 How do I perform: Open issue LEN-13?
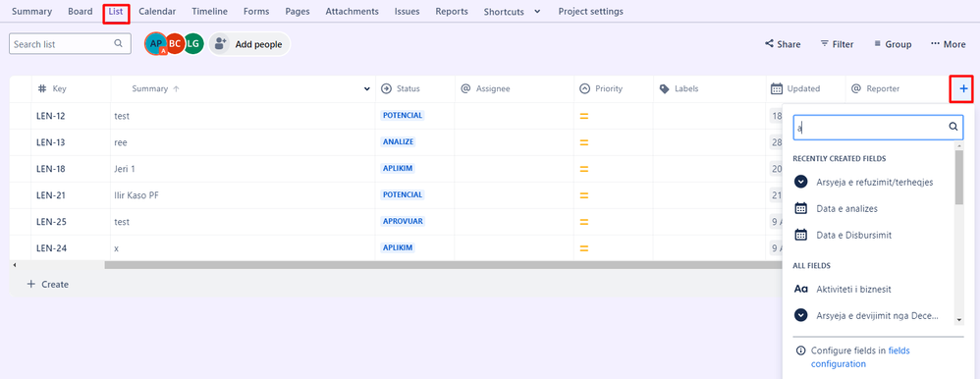pos(51,142)
